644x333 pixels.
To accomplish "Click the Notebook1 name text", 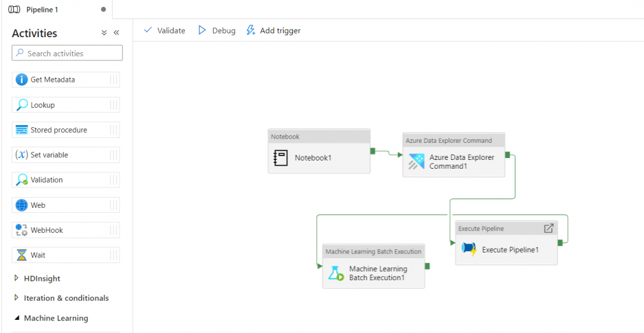I will [313, 158].
